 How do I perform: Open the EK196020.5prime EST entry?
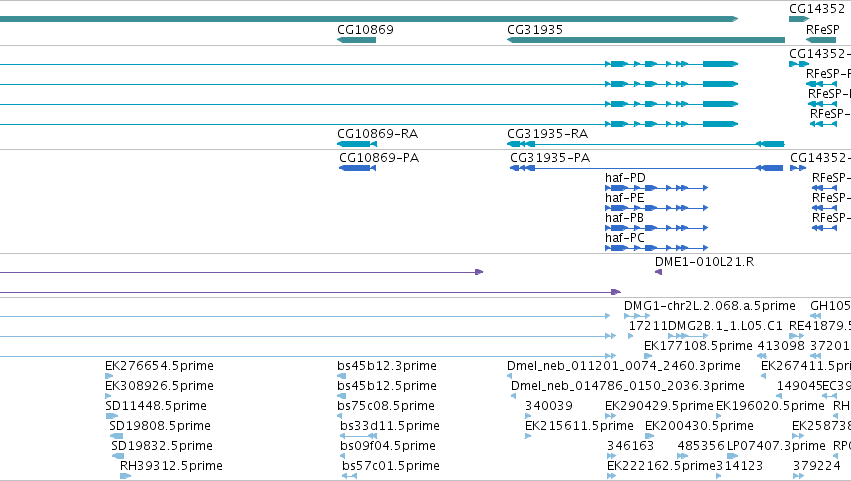tap(770, 406)
